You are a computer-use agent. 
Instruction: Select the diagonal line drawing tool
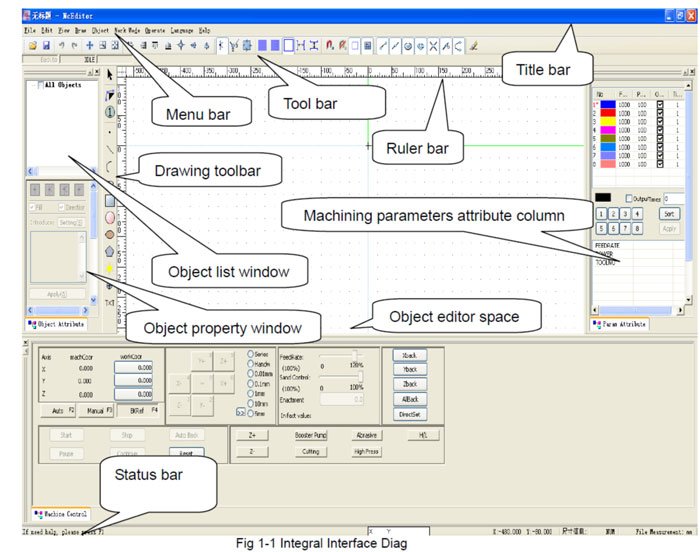point(109,149)
